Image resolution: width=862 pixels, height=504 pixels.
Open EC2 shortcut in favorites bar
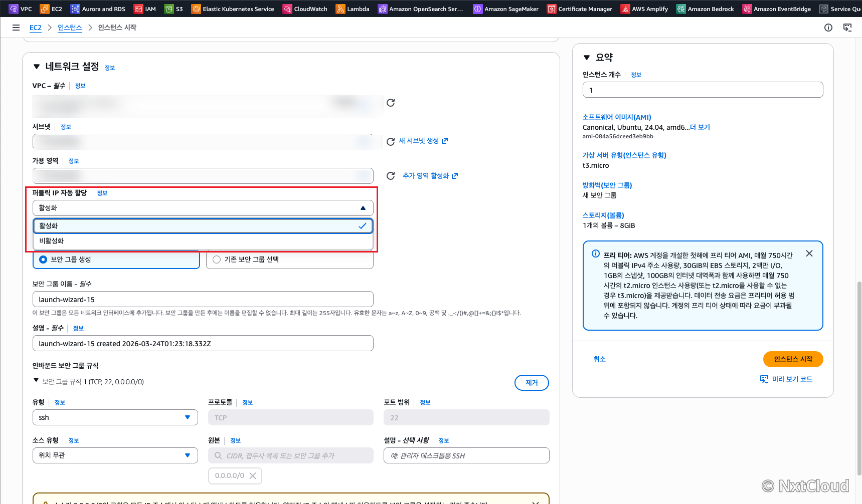(x=51, y=9)
